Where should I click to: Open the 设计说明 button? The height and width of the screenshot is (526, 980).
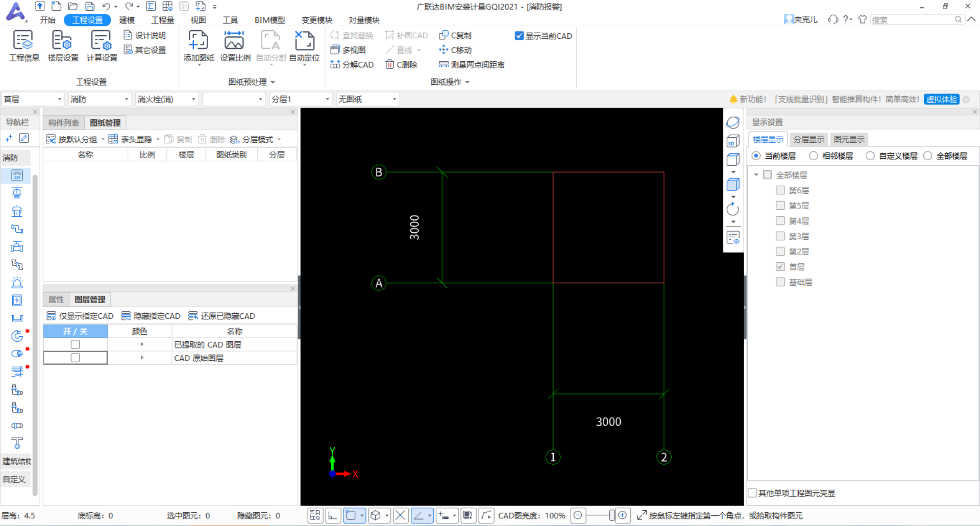click(145, 35)
